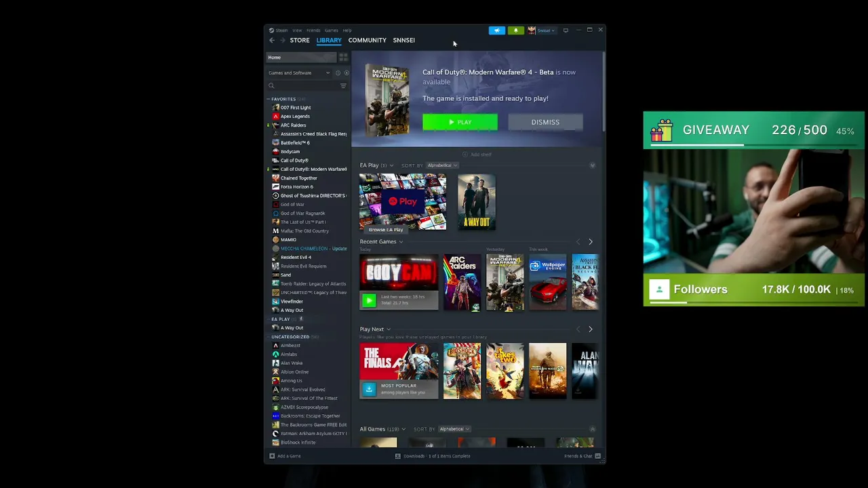Click the Add shelf link
The image size is (868, 488).
(478, 155)
